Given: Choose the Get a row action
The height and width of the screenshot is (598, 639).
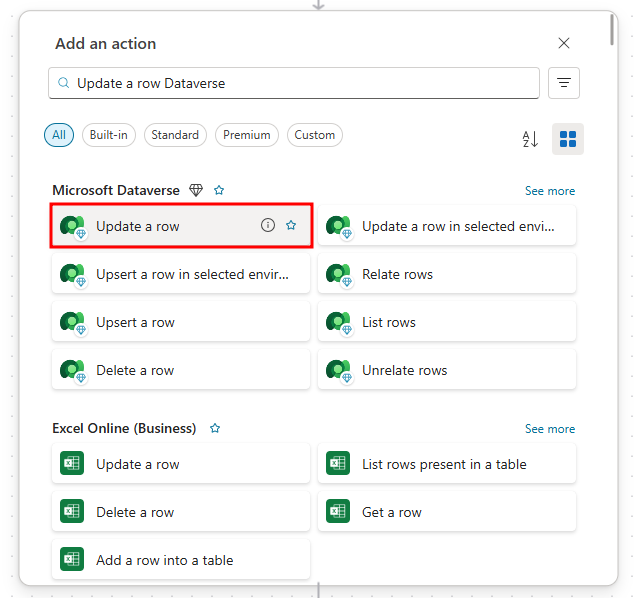Looking at the screenshot, I should [x=447, y=512].
